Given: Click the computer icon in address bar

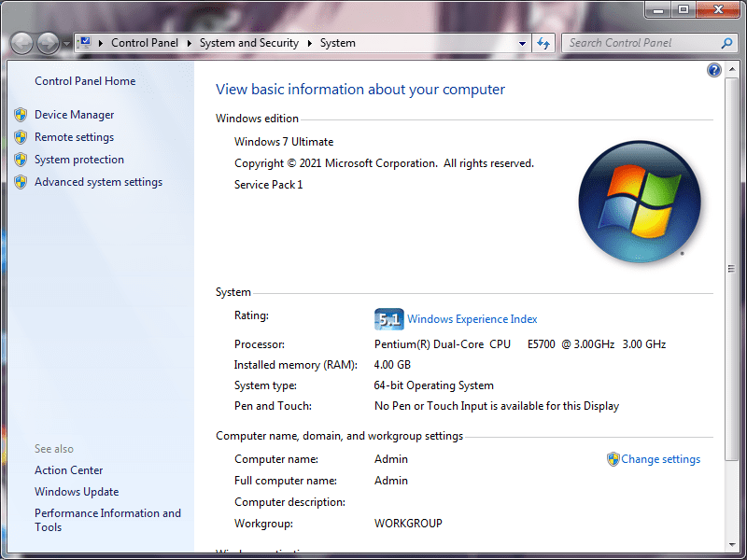Looking at the screenshot, I should coord(85,43).
